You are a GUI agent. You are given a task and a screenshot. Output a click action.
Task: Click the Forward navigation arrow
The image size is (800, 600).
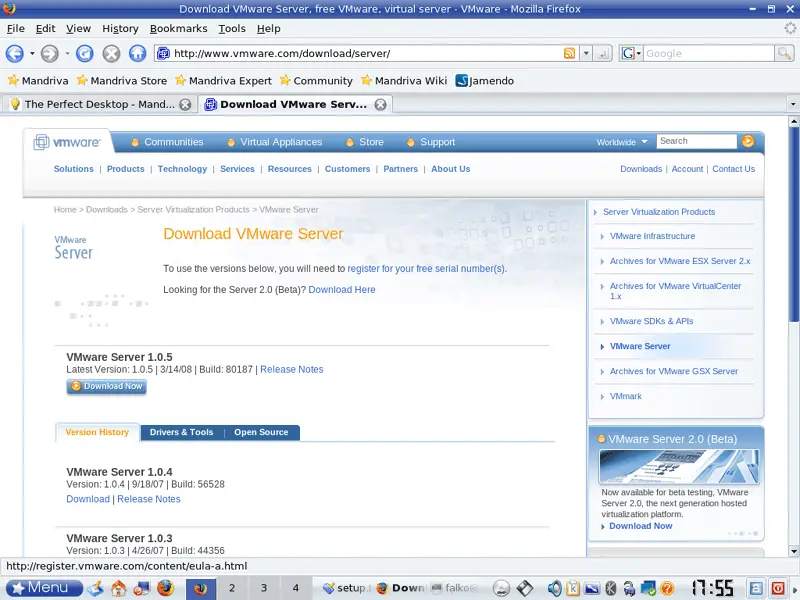[x=49, y=53]
